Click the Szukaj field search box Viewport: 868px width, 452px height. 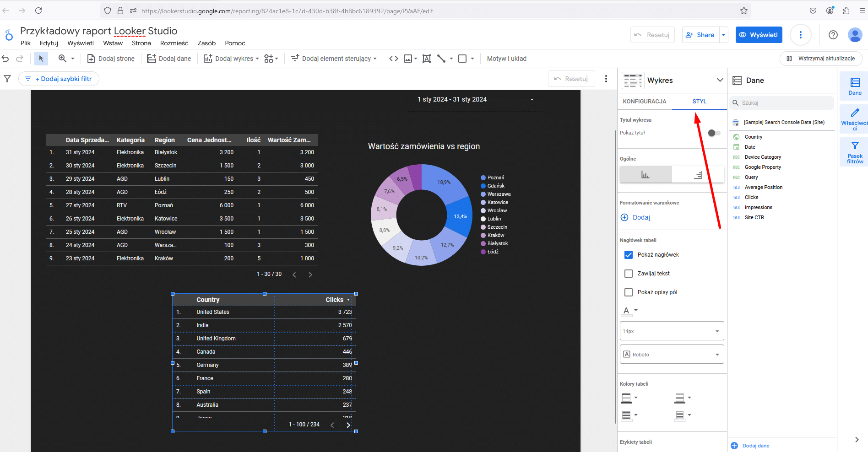click(x=781, y=103)
